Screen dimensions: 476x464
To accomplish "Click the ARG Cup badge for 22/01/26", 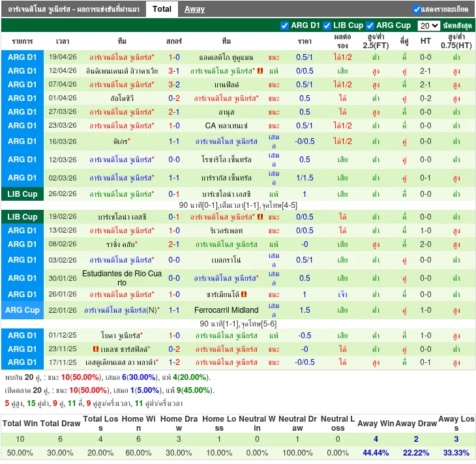I will 23,310.
